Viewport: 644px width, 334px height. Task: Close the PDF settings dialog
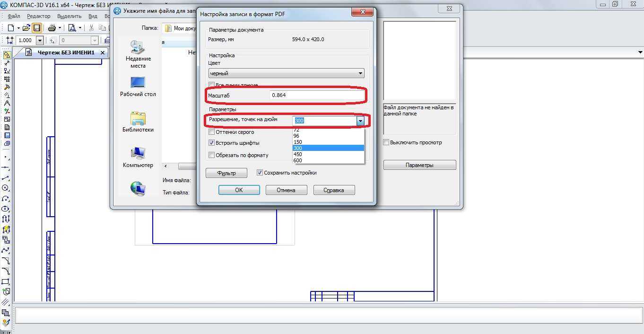(x=363, y=12)
